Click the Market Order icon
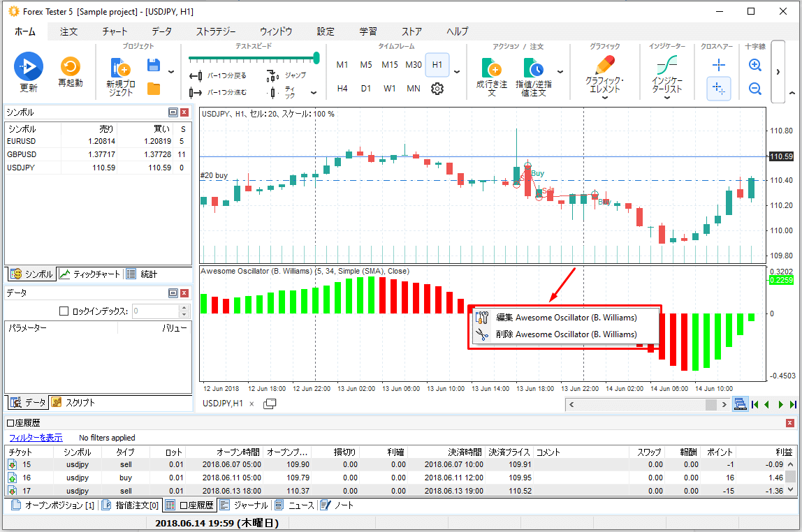 coord(492,69)
